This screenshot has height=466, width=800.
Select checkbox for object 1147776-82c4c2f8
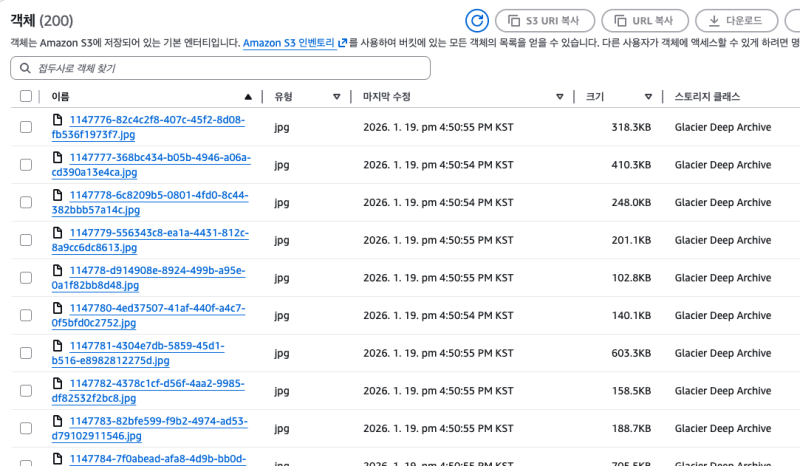coord(26,127)
